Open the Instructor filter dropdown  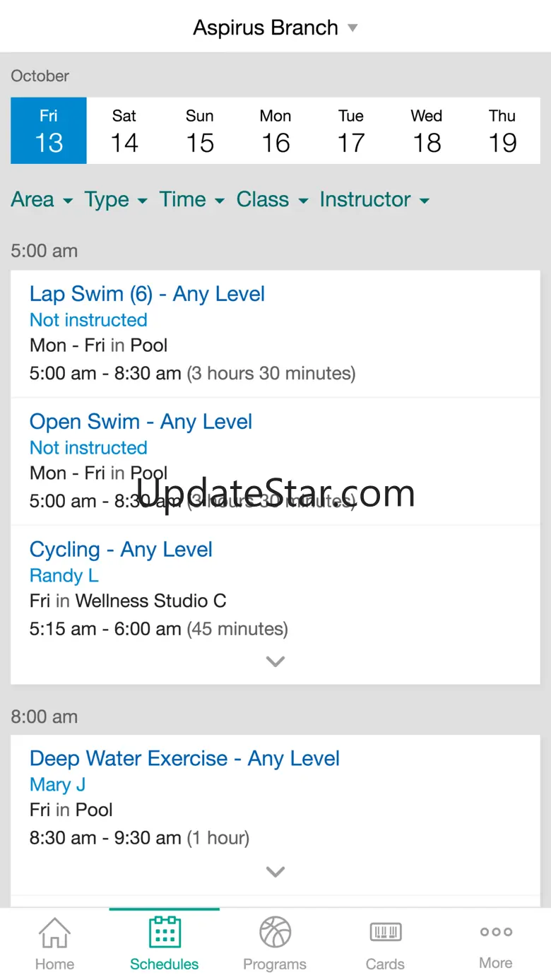pyautogui.click(x=374, y=199)
